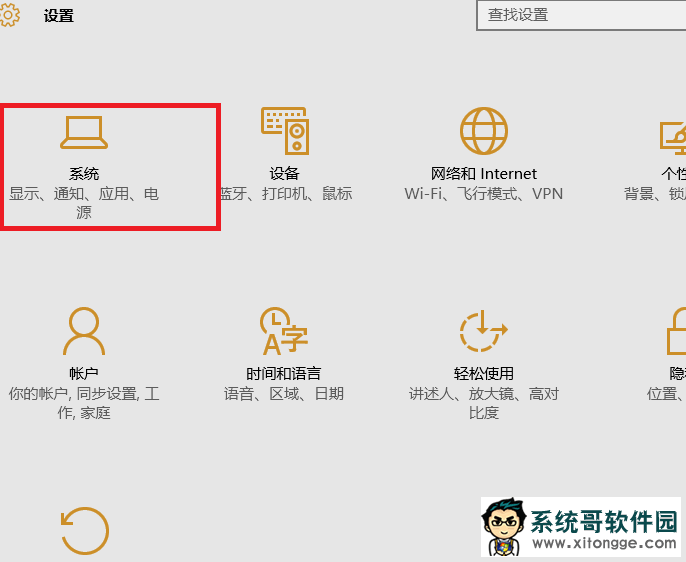686x562 pixels.
Task: Focus the 查找设置 search box
Action: pyautogui.click(x=580, y=15)
